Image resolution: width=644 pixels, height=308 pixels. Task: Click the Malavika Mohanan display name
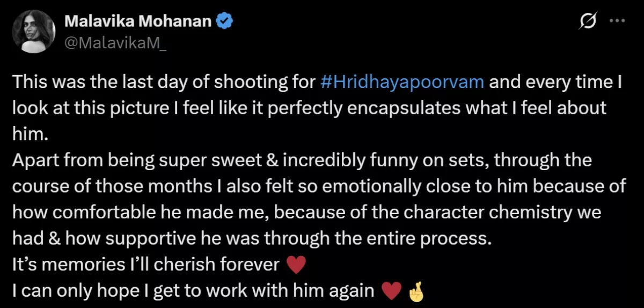(138, 21)
